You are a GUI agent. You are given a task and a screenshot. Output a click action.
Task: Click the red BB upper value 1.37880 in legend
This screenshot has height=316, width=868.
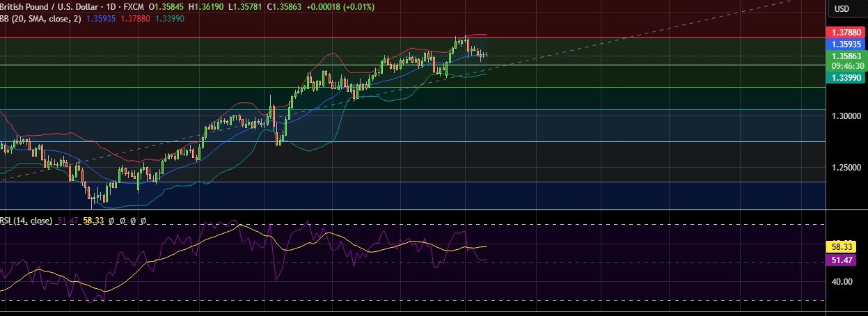136,19
